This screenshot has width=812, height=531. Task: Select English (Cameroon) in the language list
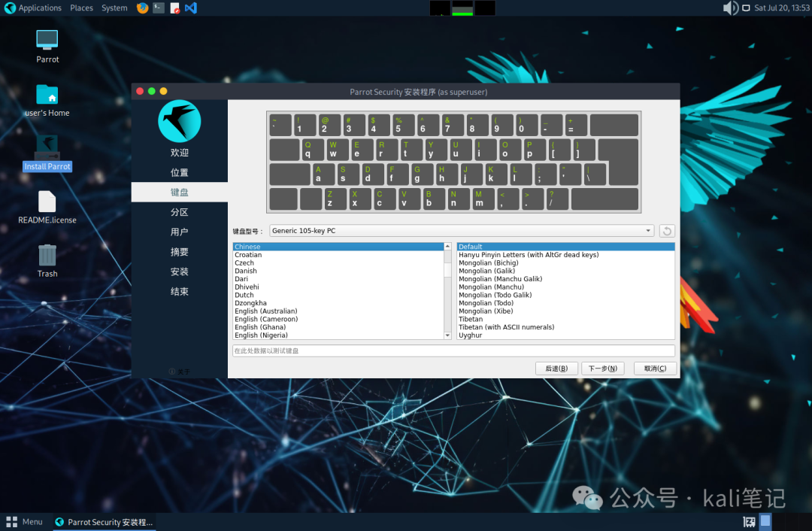click(338, 319)
